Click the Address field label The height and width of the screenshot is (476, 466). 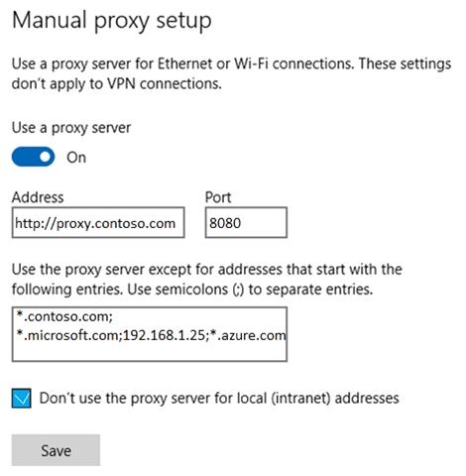38,197
